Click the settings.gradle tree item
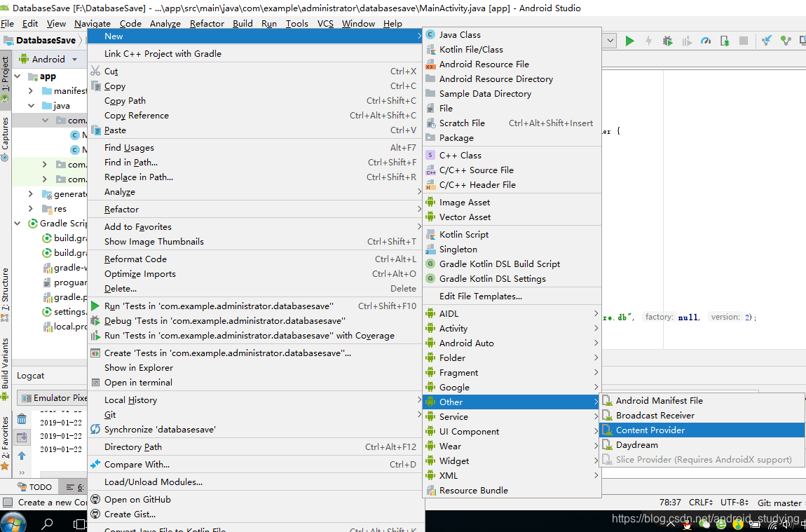 (64, 311)
